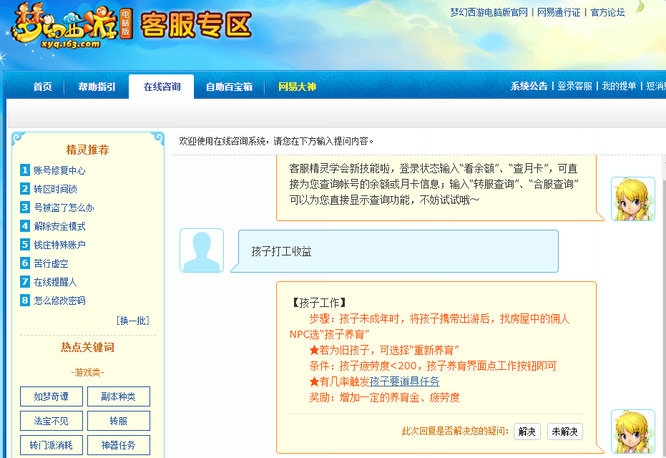Click the 转服 keyword button
The width and height of the screenshot is (666, 458).
(119, 421)
